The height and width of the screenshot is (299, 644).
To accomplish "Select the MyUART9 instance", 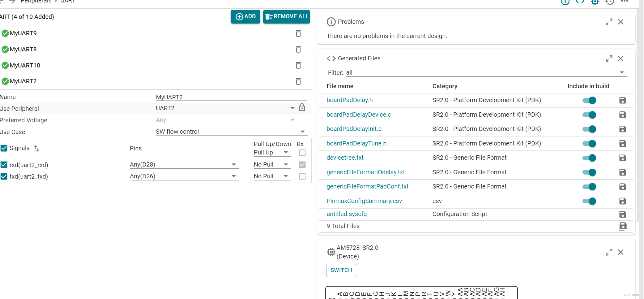I will pyautogui.click(x=23, y=33).
